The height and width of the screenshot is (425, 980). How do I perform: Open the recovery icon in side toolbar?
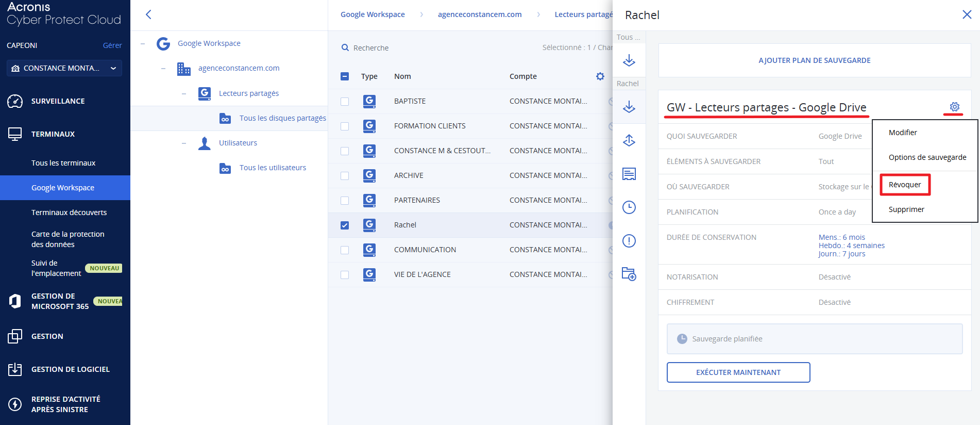(629, 140)
